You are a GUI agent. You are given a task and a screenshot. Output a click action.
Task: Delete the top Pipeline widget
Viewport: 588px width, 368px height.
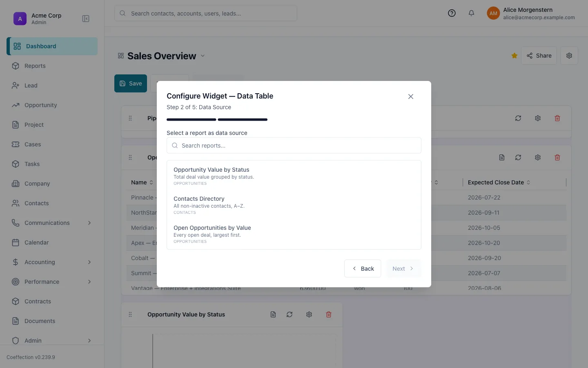point(557,118)
